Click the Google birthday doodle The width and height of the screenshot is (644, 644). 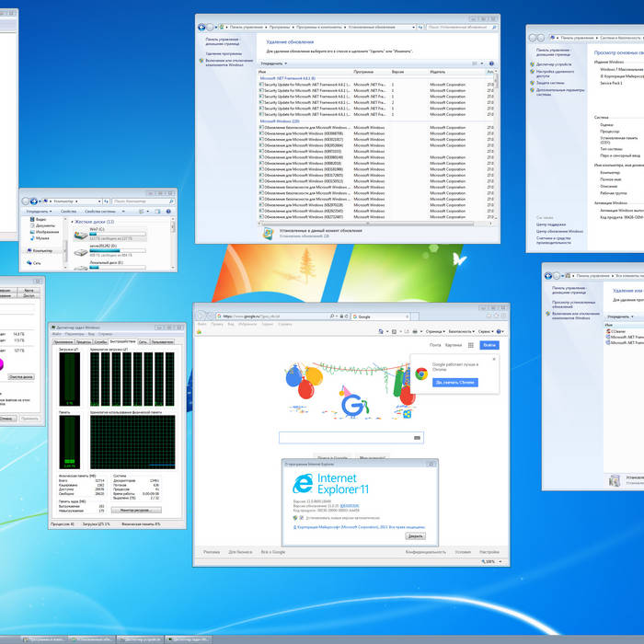pyautogui.click(x=350, y=390)
